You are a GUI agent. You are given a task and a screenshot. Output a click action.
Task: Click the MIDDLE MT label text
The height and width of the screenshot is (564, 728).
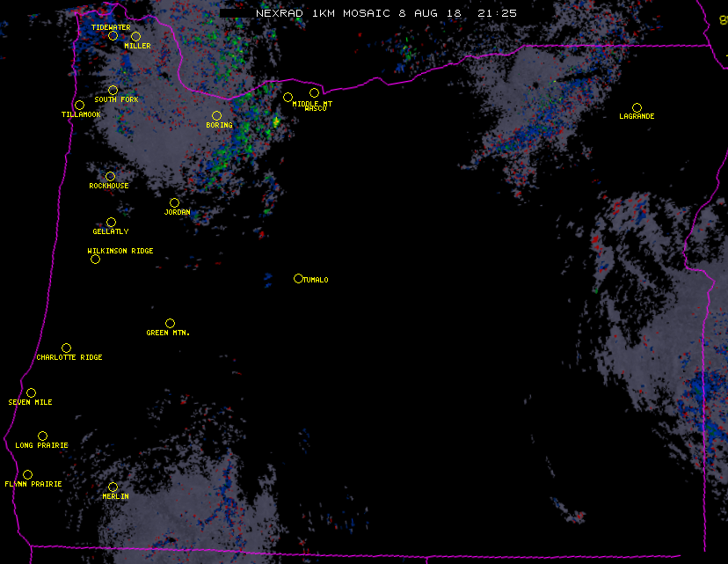point(312,104)
